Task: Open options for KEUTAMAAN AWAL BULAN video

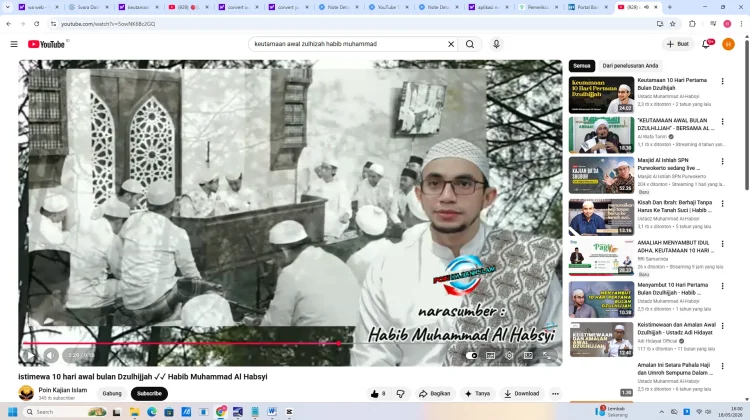Action: (722, 122)
